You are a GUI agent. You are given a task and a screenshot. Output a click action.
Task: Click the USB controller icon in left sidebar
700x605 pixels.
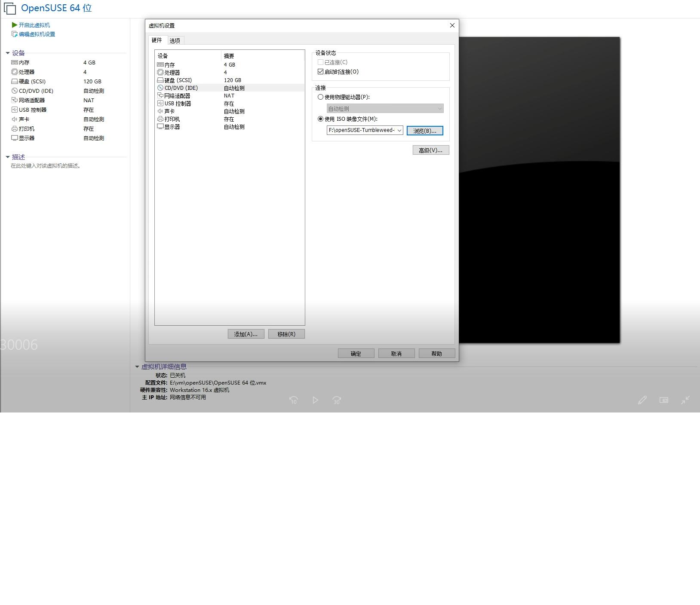15,110
